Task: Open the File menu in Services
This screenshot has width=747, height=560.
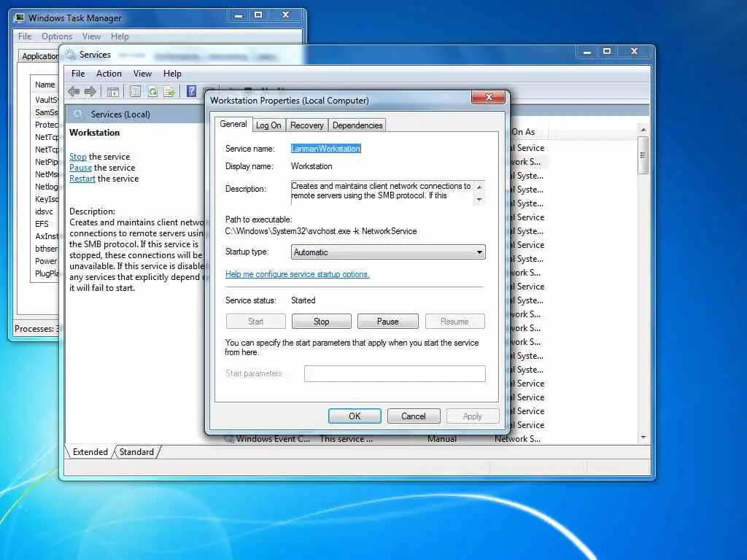Action: (78, 74)
